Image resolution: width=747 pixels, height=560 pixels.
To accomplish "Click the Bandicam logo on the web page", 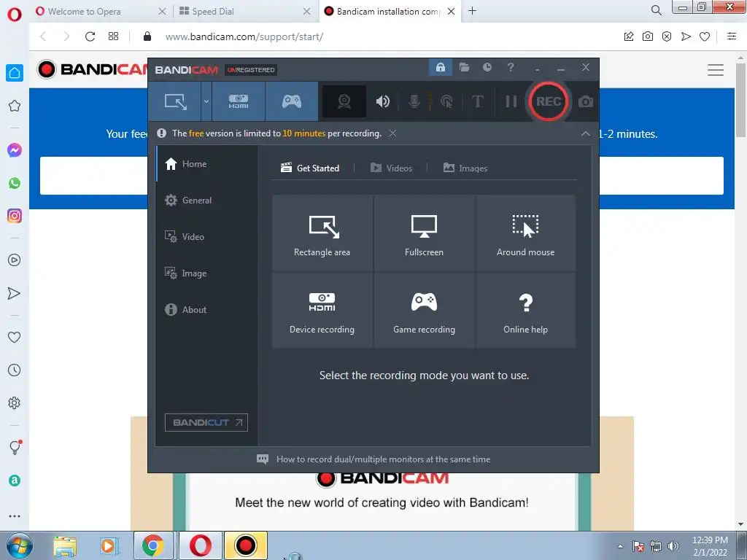I will pos(93,69).
